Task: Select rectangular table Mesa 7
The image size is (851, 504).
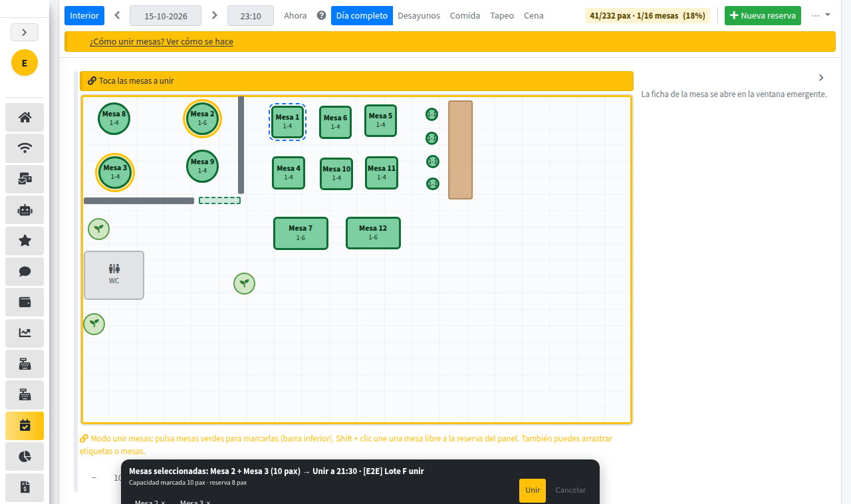Action: 301,233
